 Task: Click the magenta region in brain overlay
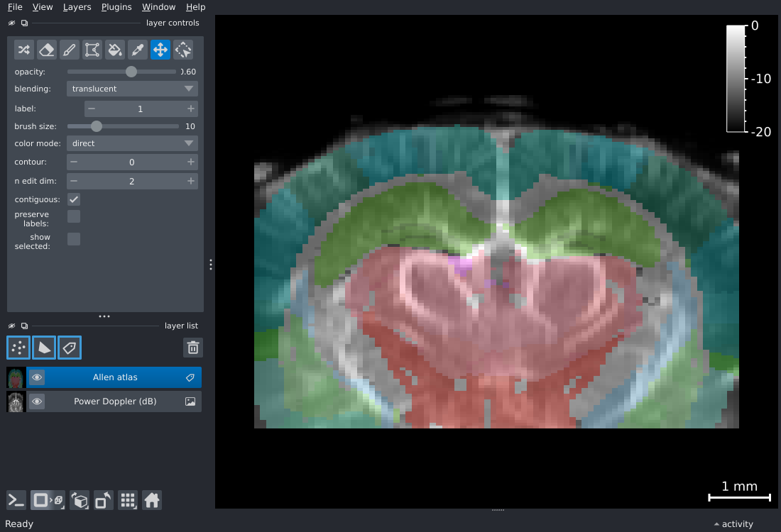coord(462,265)
